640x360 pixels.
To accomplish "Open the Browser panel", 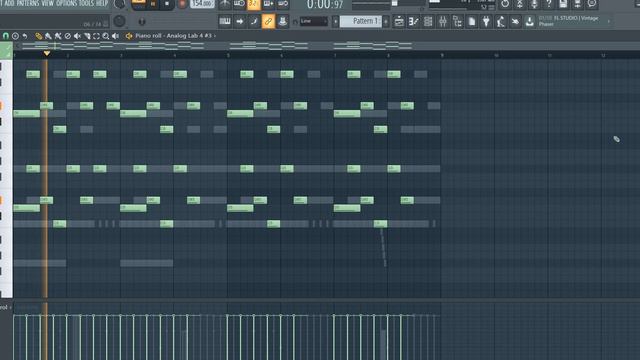I will click(457, 21).
